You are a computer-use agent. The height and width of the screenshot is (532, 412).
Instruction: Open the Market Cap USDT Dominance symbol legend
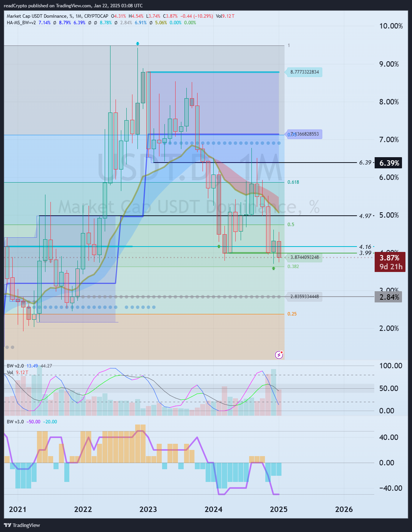[57, 16]
